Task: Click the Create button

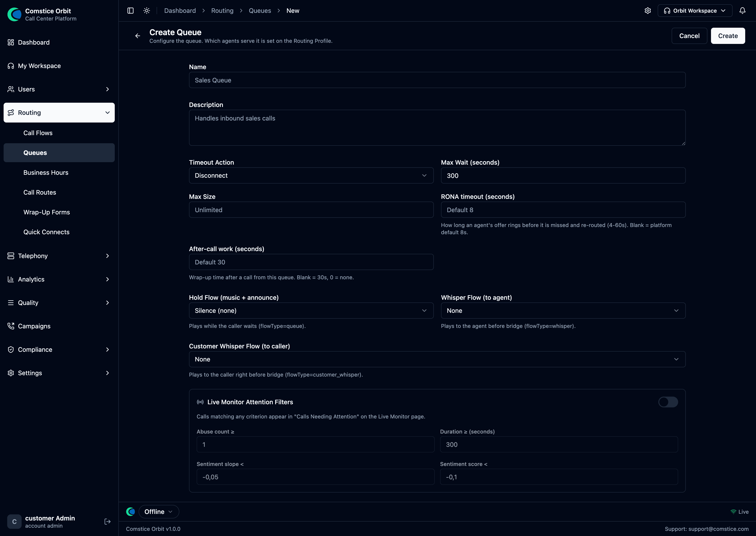Action: click(x=728, y=36)
